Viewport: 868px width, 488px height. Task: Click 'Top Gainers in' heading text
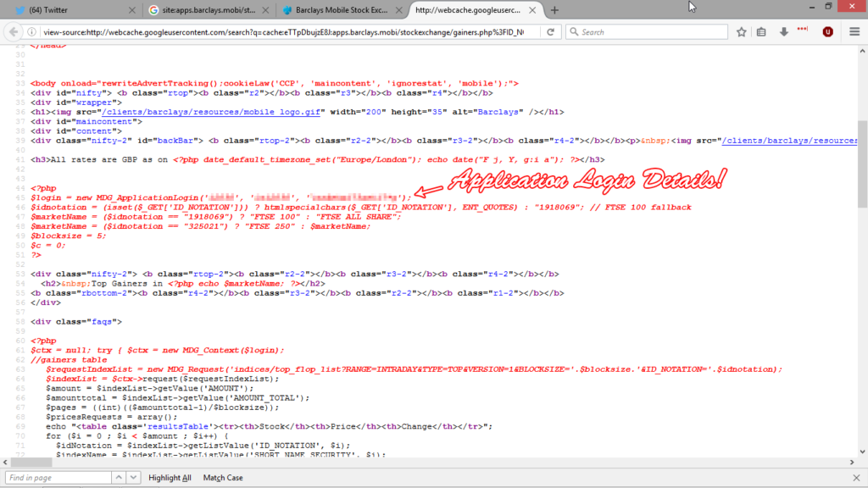[x=127, y=283]
